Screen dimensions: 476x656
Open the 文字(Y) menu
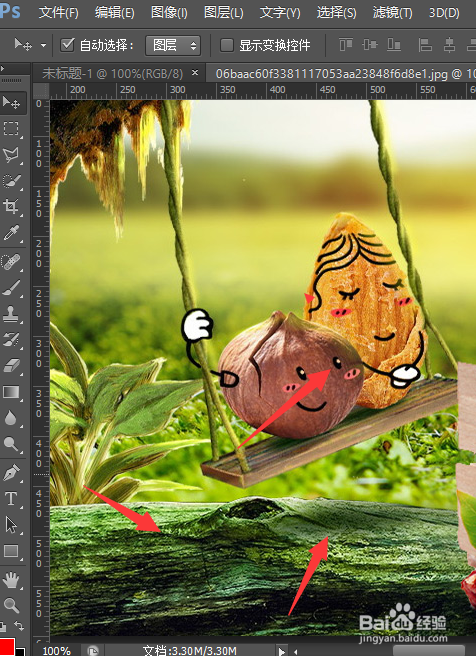coord(280,13)
